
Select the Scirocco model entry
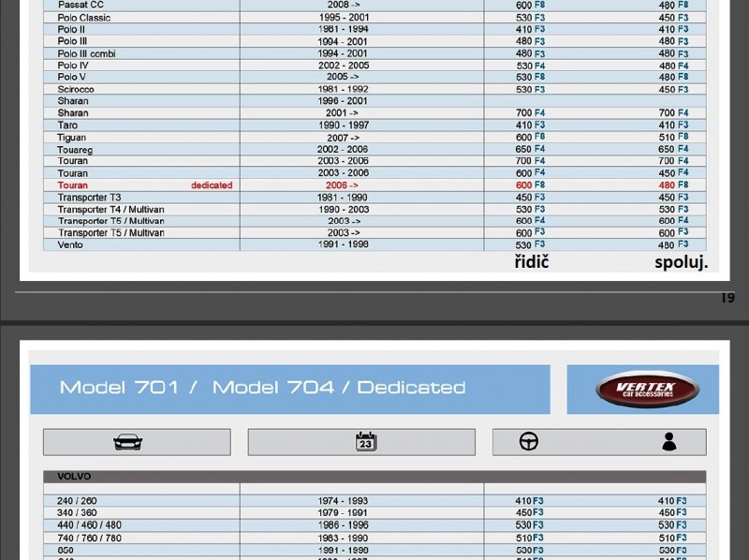(x=76, y=90)
